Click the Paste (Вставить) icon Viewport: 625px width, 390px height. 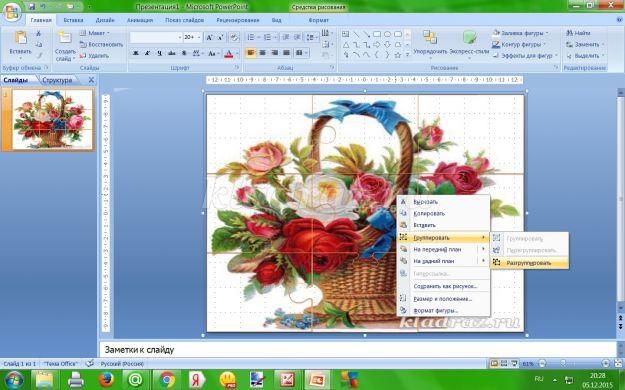[20, 43]
